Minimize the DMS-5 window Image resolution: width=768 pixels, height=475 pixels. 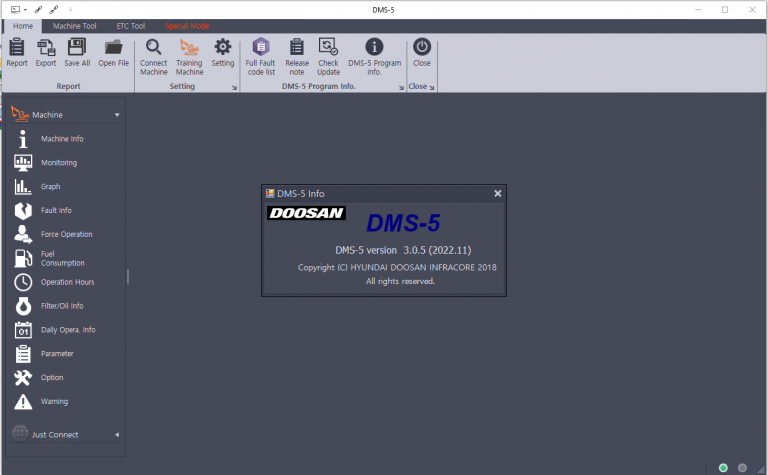tap(698, 9)
